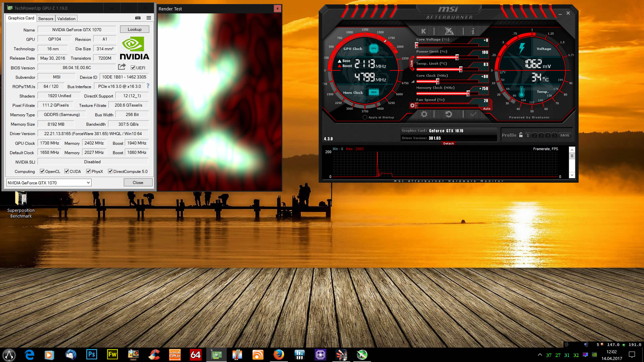The image size is (644, 362).
Task: Open the GPU-Z hamburger menu
Action: [x=149, y=18]
